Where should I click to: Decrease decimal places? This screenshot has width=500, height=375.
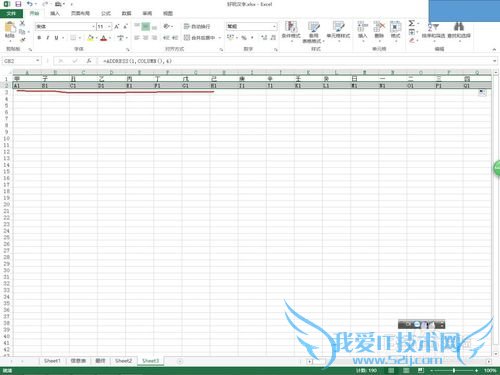click(273, 38)
